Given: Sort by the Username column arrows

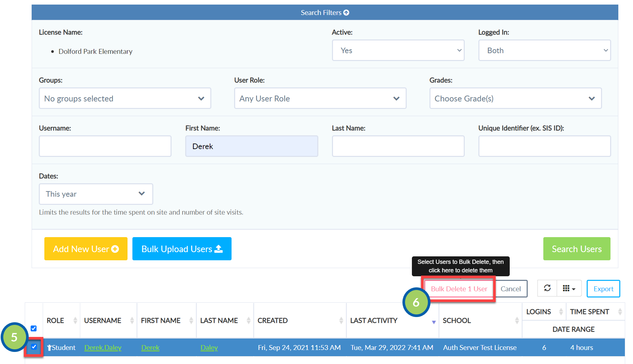Looking at the screenshot, I should click(132, 321).
